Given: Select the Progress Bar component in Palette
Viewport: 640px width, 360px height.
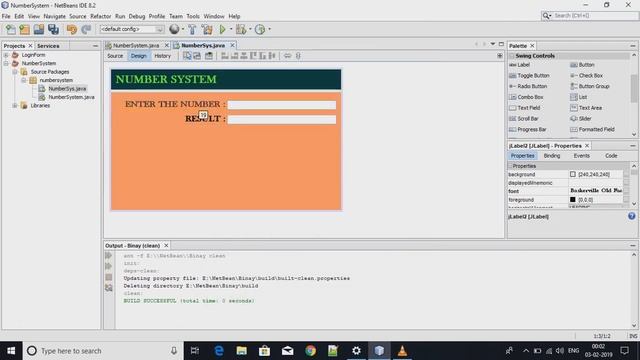Looking at the screenshot, I should 528,129.
